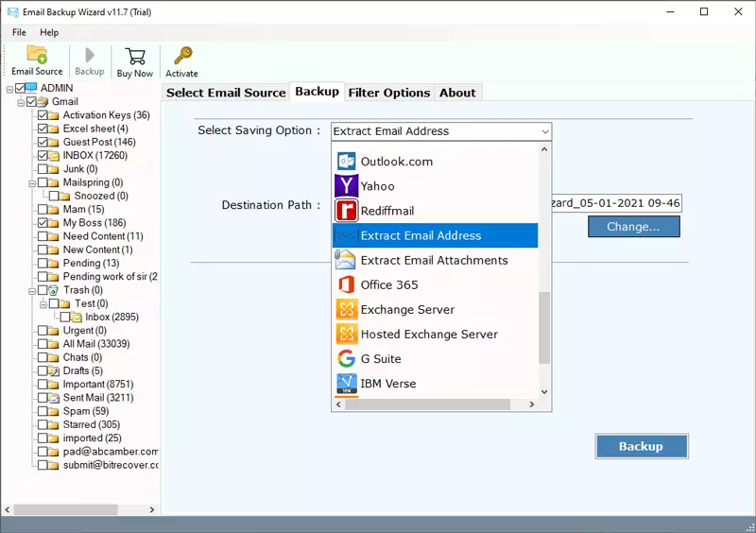
Task: Select the G Suite icon
Action: click(x=346, y=358)
